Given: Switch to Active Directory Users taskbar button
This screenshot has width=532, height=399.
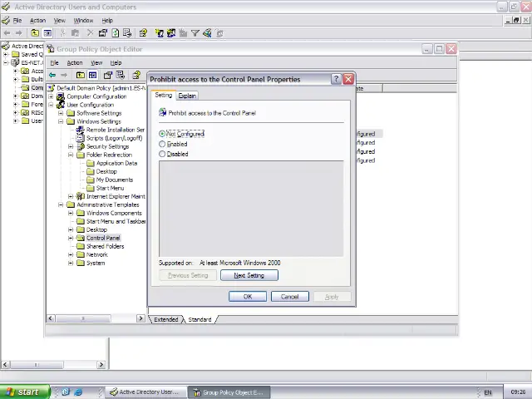Looking at the screenshot, I should pos(146,392).
